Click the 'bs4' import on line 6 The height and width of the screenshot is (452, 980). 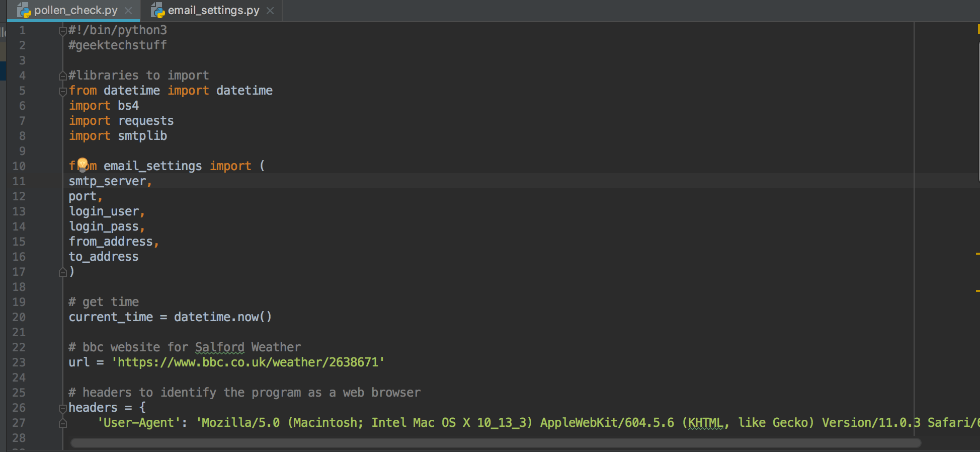point(128,106)
